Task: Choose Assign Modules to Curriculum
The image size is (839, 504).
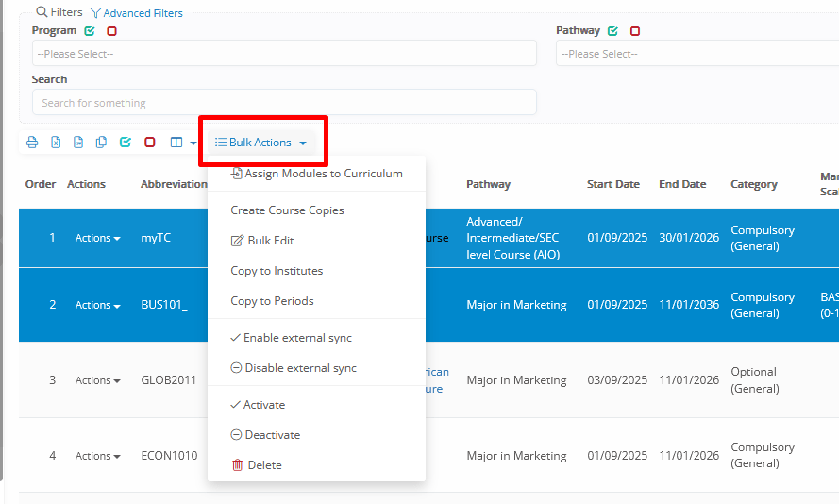Action: click(x=316, y=174)
